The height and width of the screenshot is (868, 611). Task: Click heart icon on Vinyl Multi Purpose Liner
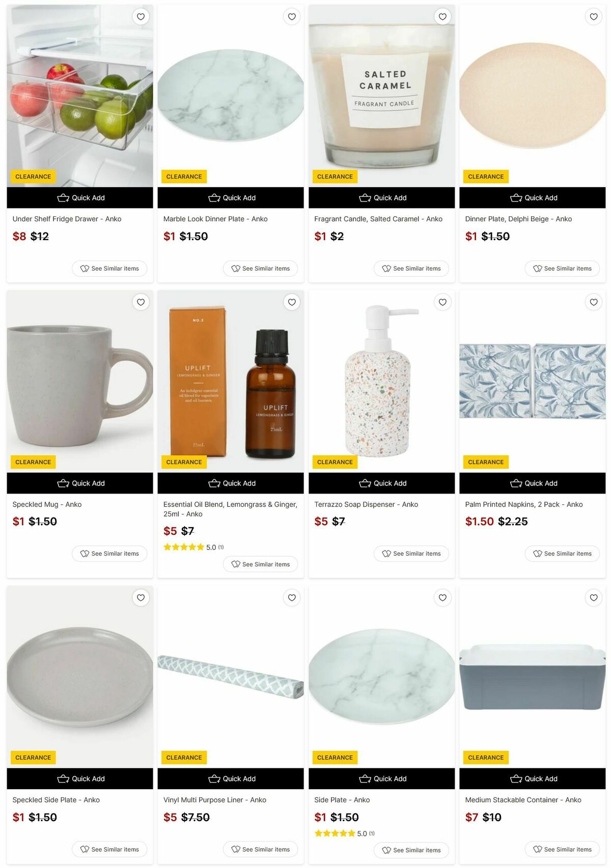click(x=292, y=598)
